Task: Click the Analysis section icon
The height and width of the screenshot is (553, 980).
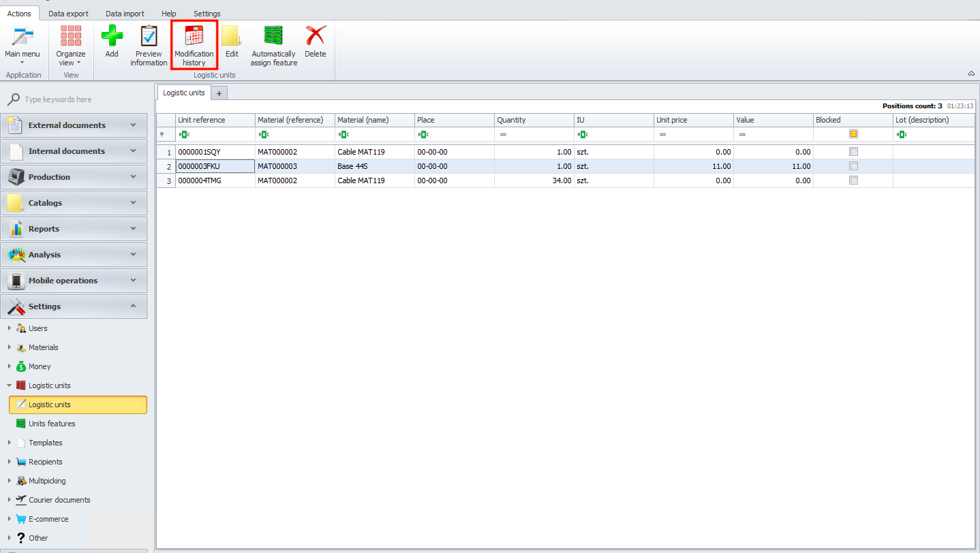Action: (x=16, y=255)
